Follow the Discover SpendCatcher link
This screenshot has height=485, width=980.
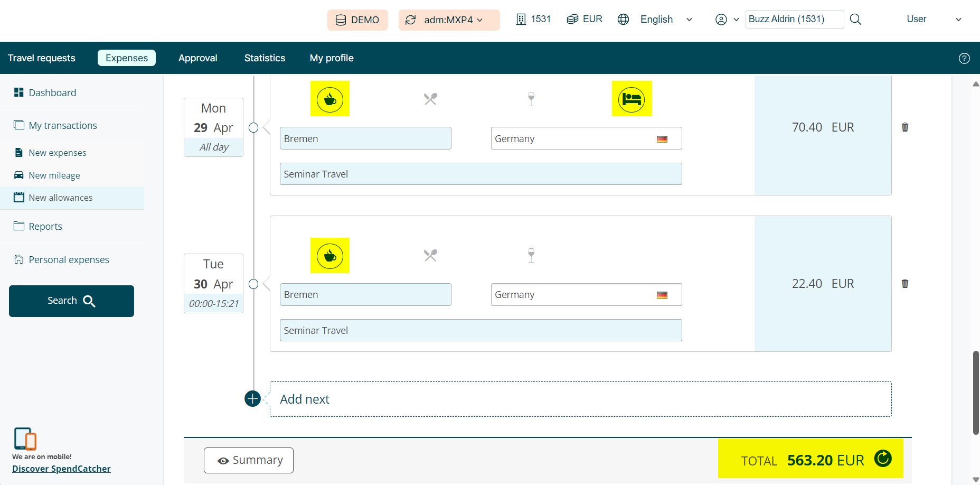coord(61,469)
